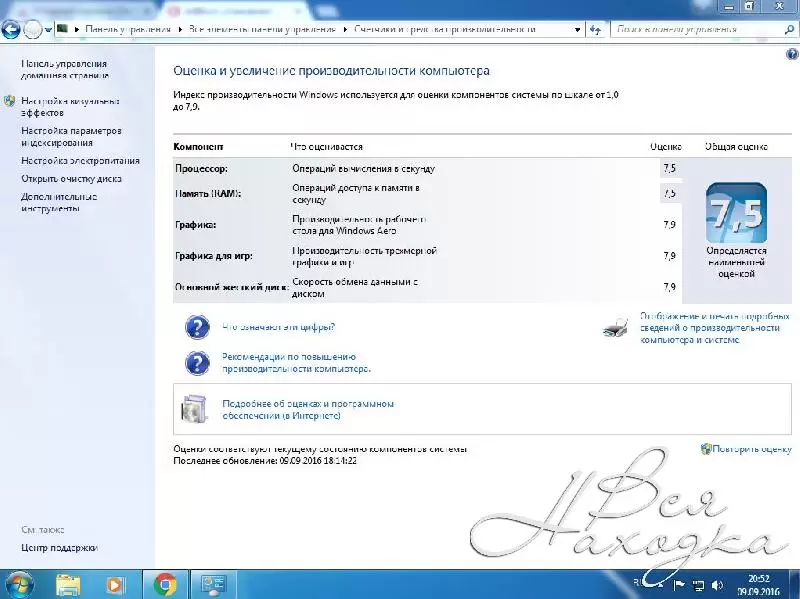The image size is (800, 599).
Task: Open help via the top-right question mark icon
Action: tap(791, 55)
